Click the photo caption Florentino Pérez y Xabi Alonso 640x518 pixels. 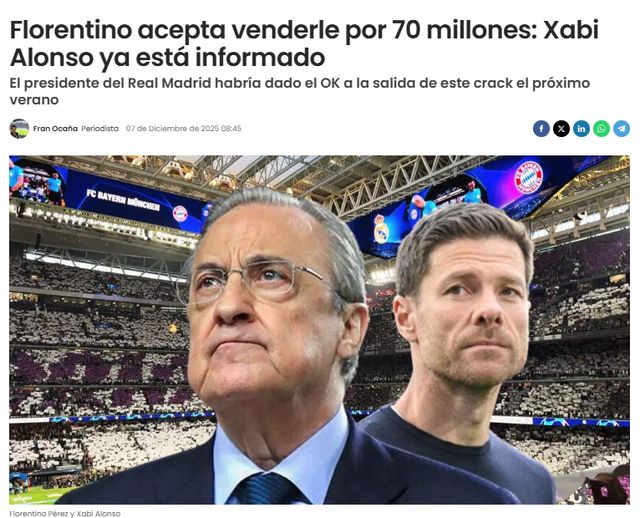click(65, 514)
